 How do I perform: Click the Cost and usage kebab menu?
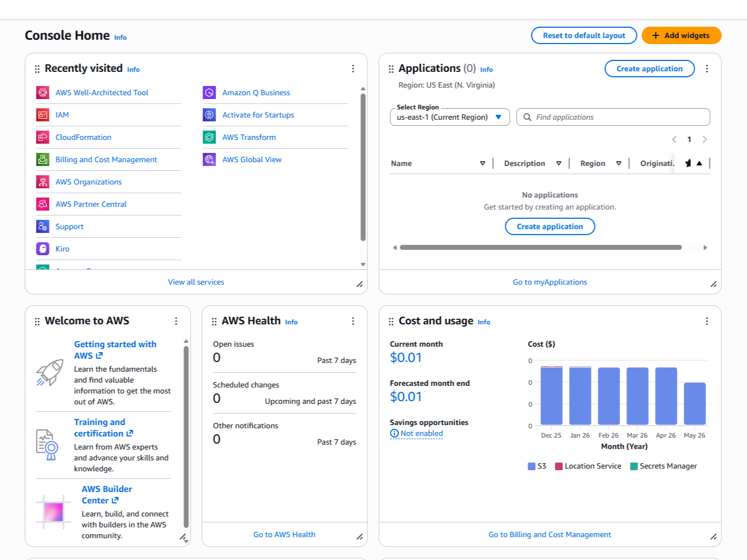tap(707, 321)
